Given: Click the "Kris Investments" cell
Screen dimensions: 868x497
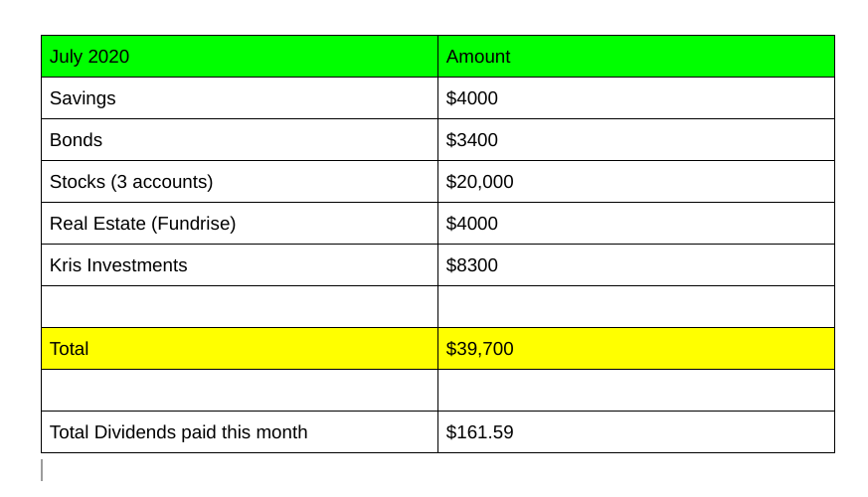Looking at the screenshot, I should click(x=239, y=265).
